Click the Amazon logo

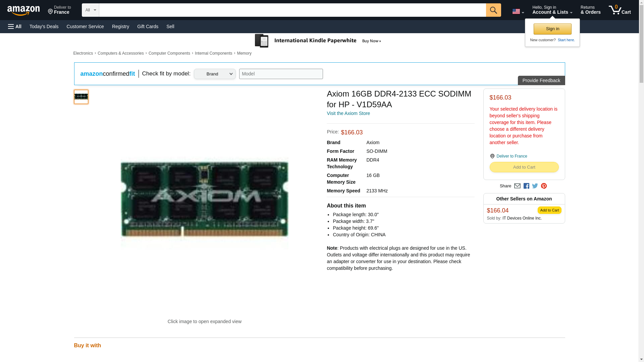23,10
